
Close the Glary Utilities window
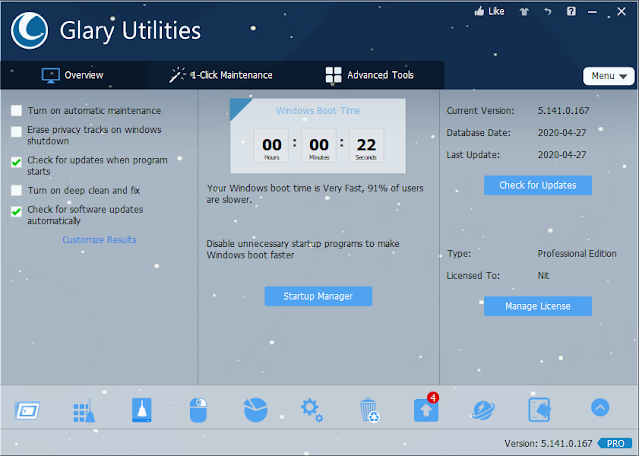click(x=621, y=11)
